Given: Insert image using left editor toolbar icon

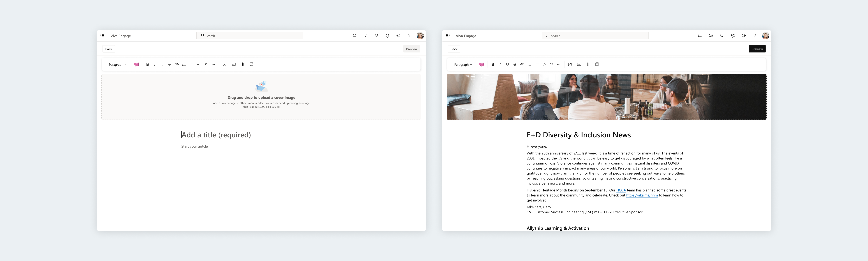Looking at the screenshot, I should coord(224,64).
